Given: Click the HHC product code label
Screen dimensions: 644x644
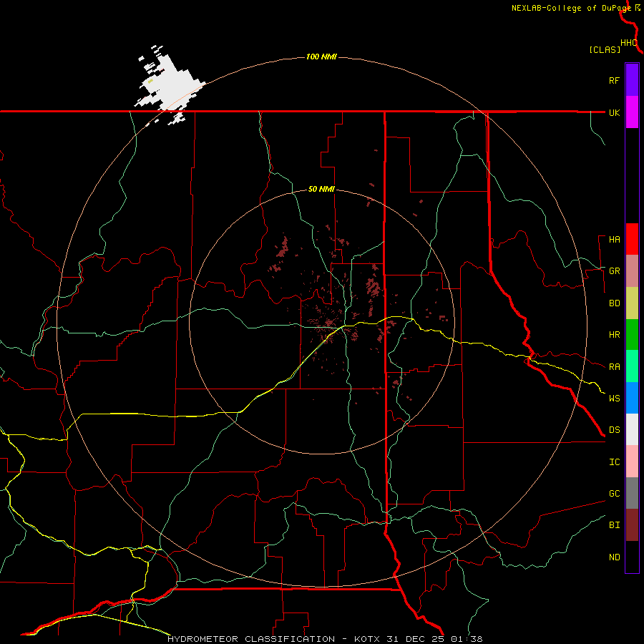Looking at the screenshot, I should click(x=628, y=43).
